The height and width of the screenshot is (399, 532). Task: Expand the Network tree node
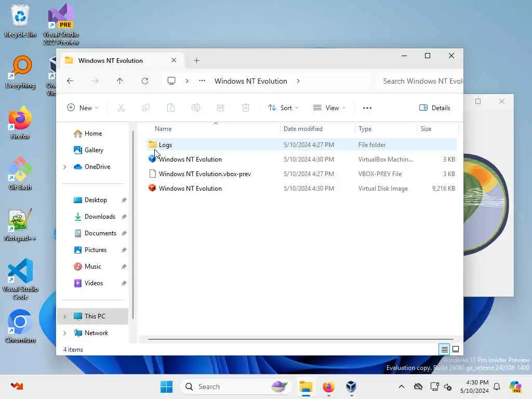tap(65, 333)
